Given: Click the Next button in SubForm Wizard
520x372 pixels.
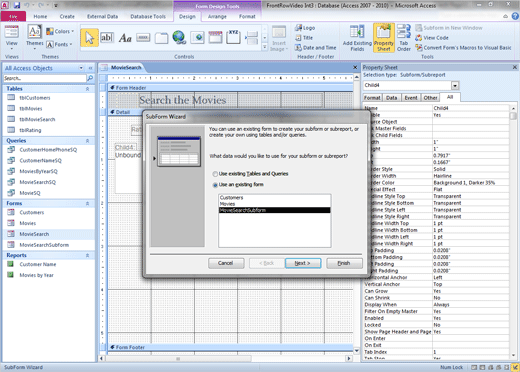Looking at the screenshot, I should pyautogui.click(x=303, y=263).
